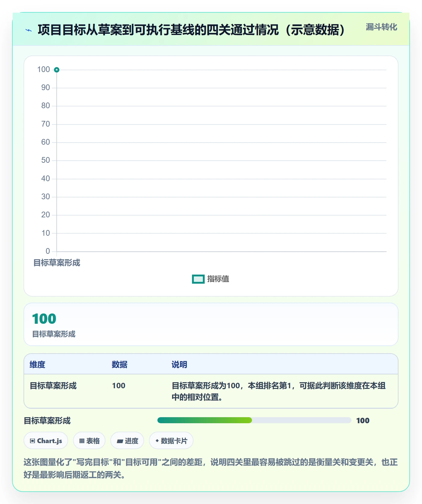
Task: Click the 进度 chip
Action: pyautogui.click(x=127, y=441)
